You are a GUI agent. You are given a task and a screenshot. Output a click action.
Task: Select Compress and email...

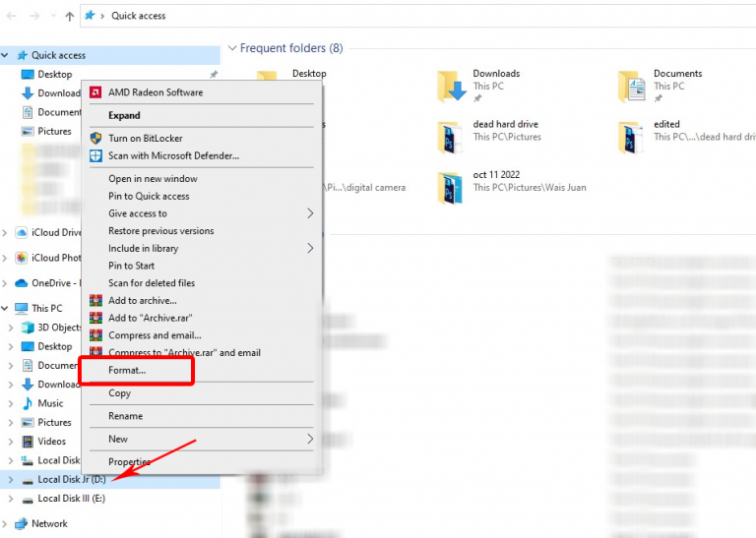click(x=202, y=335)
